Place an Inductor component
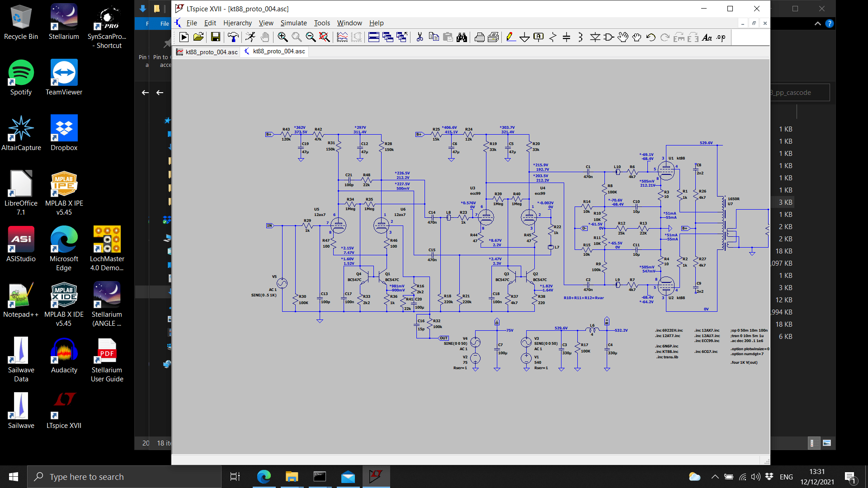Image resolution: width=868 pixels, height=488 pixels. (x=580, y=38)
